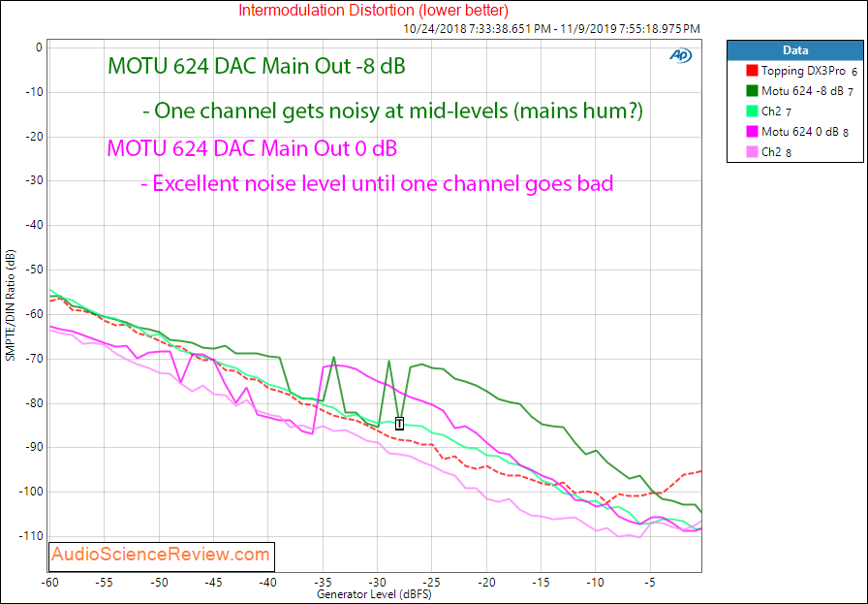The width and height of the screenshot is (868, 604).
Task: Click the -70 tick on the SMPTE/DIN axis
Action: 34,359
